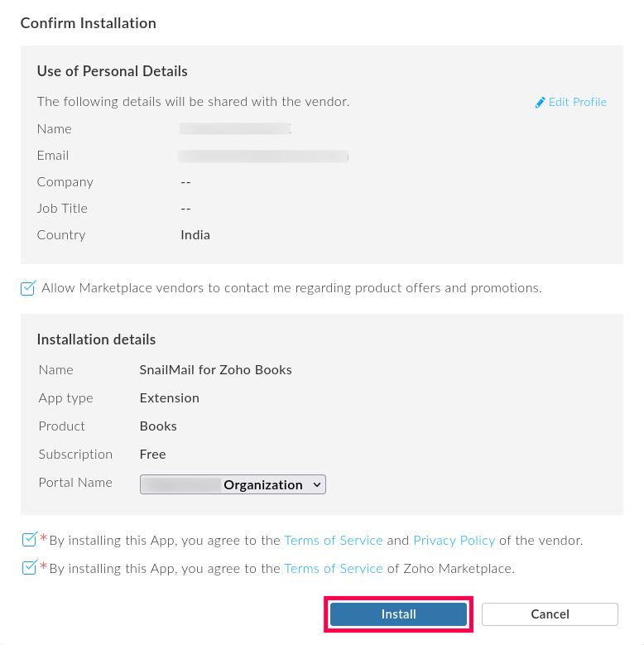Click the blurred Email value
Viewport: 644px width, 645px height.
point(263,156)
